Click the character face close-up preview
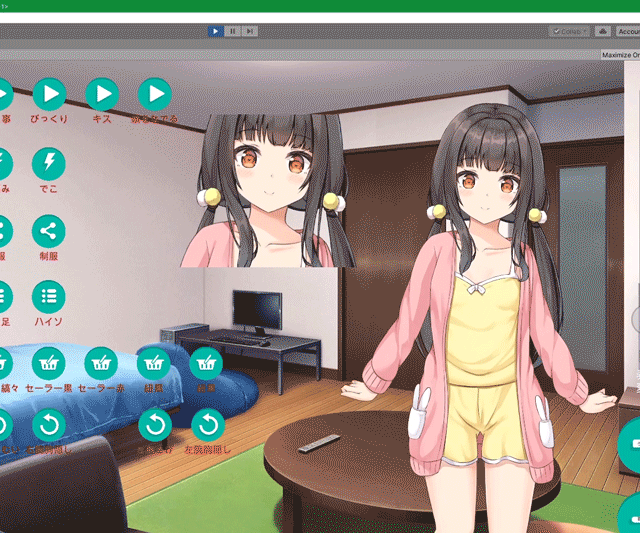Image resolution: width=640 pixels, height=533 pixels. click(261, 190)
